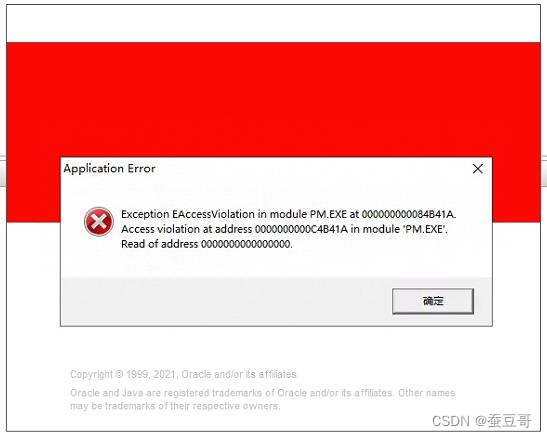Close the Application Error dialog
Viewport: 547px width, 437px height.
(478, 169)
